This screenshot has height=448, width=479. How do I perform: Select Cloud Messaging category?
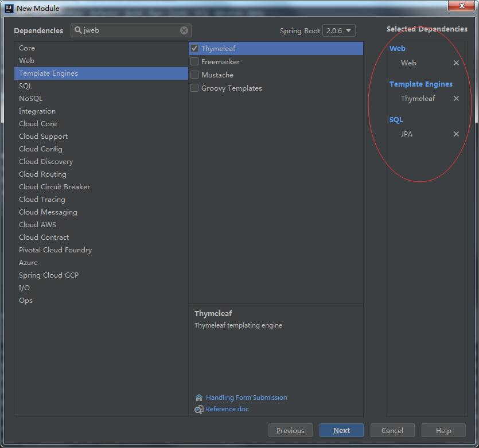coord(101,212)
